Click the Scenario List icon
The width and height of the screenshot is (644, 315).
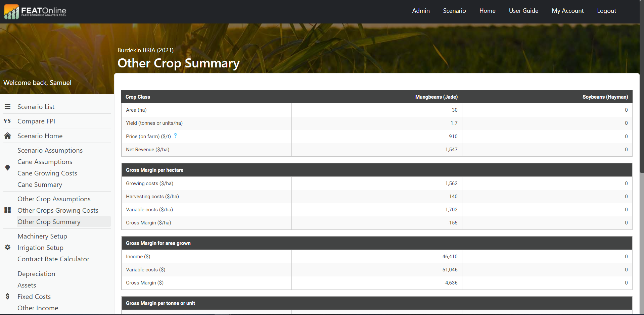coord(7,107)
